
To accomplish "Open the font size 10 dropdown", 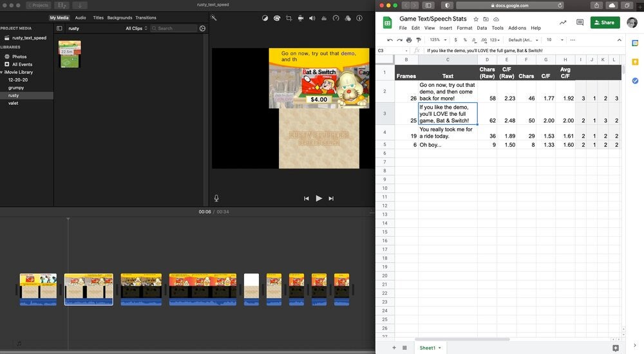I will pyautogui.click(x=555, y=40).
